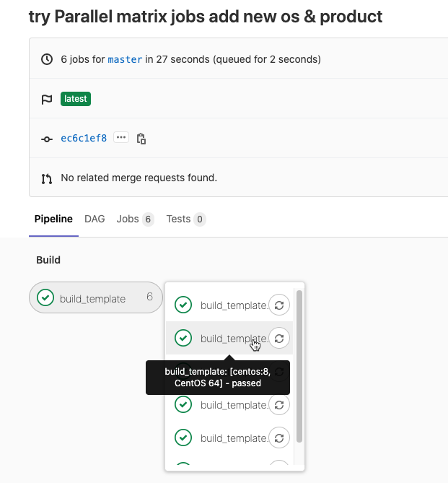Retry the fourth build_template job

(x=279, y=404)
